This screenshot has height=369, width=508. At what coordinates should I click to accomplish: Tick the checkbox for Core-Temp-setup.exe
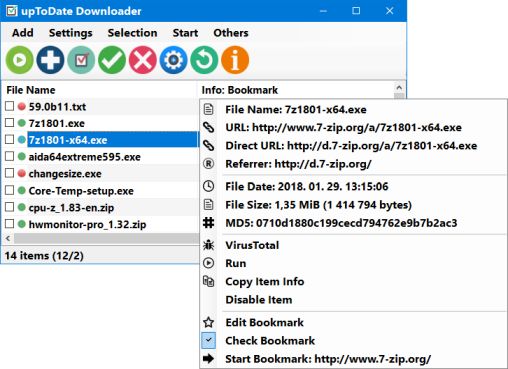[10, 190]
